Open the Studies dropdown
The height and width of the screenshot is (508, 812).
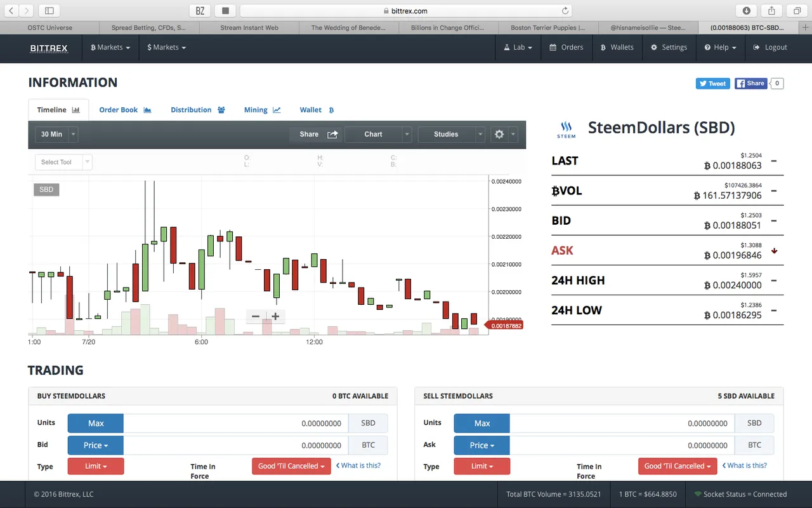point(451,134)
